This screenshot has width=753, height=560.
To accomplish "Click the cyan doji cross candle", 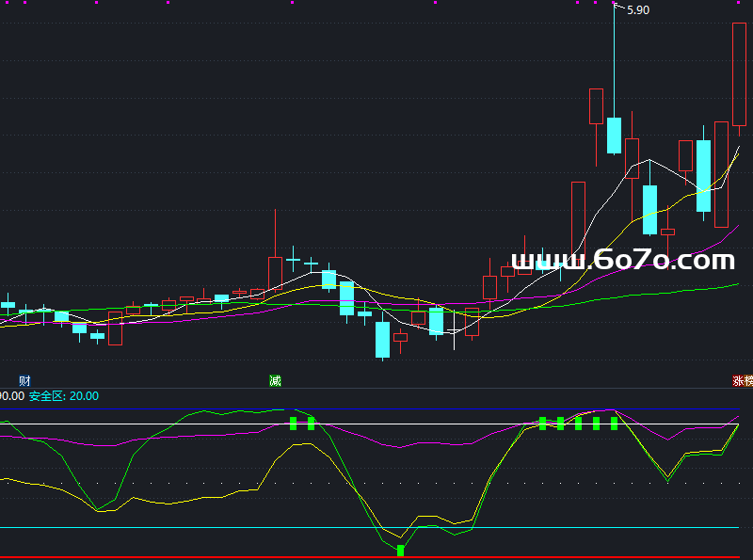I will pyautogui.click(x=293, y=259).
